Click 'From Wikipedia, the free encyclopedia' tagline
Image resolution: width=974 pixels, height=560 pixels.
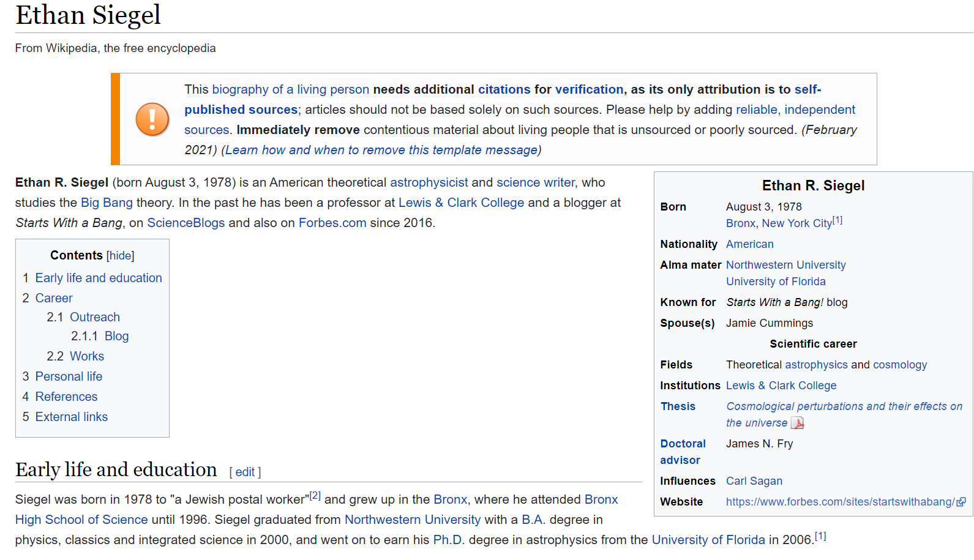click(x=116, y=48)
